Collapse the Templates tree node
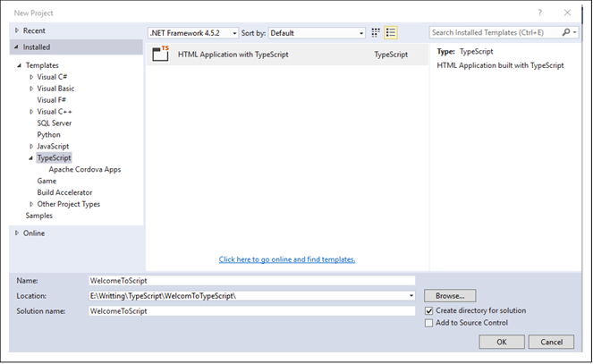Screen dimensions: 593x364 click(19, 65)
